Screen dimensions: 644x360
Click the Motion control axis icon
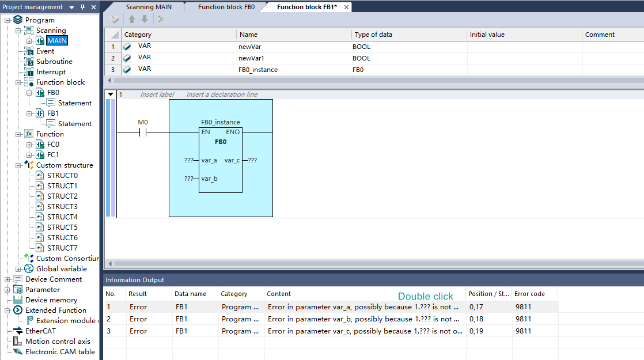coord(17,342)
